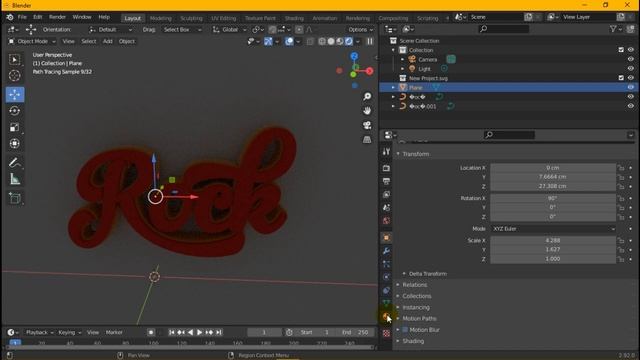Open the Global orientation dropdown
The height and width of the screenshot is (360, 640).
229,29
